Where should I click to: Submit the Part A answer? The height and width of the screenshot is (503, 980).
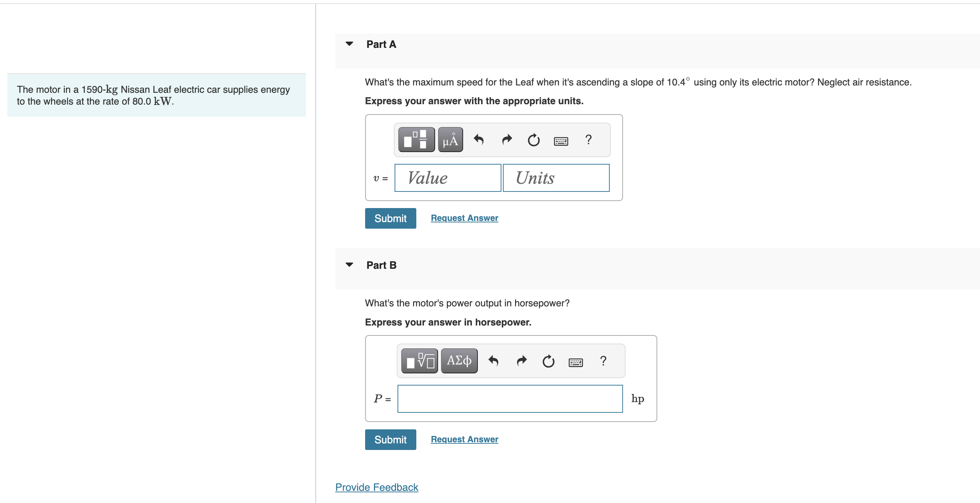[x=390, y=218]
